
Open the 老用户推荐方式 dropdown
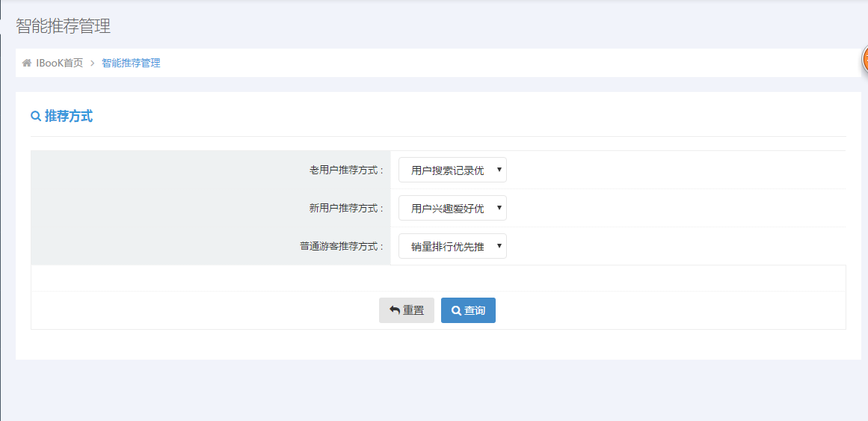click(x=452, y=170)
